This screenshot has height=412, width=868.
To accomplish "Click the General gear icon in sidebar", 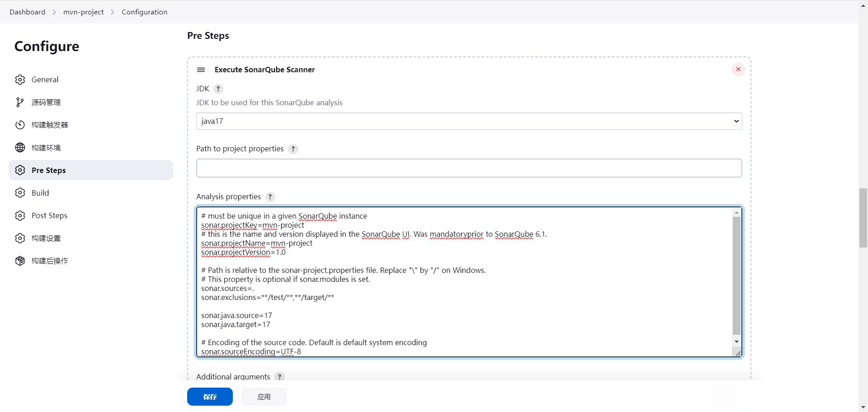I will coord(20,80).
